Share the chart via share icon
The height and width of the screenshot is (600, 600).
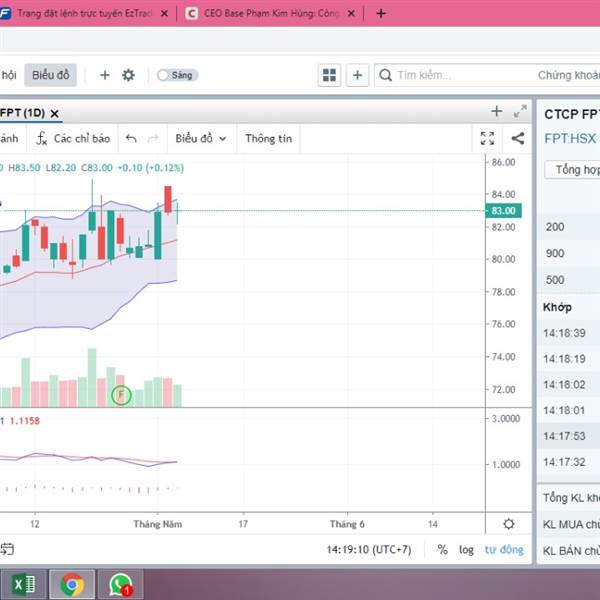tap(518, 139)
